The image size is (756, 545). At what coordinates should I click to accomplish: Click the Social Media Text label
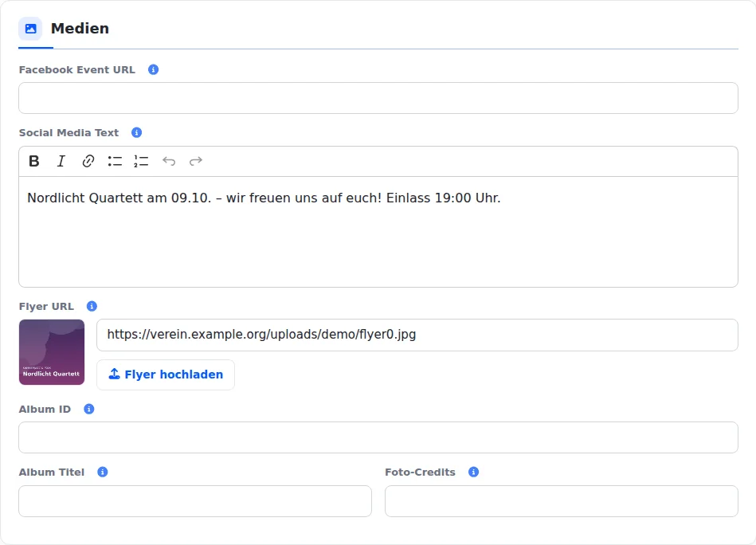pos(69,132)
